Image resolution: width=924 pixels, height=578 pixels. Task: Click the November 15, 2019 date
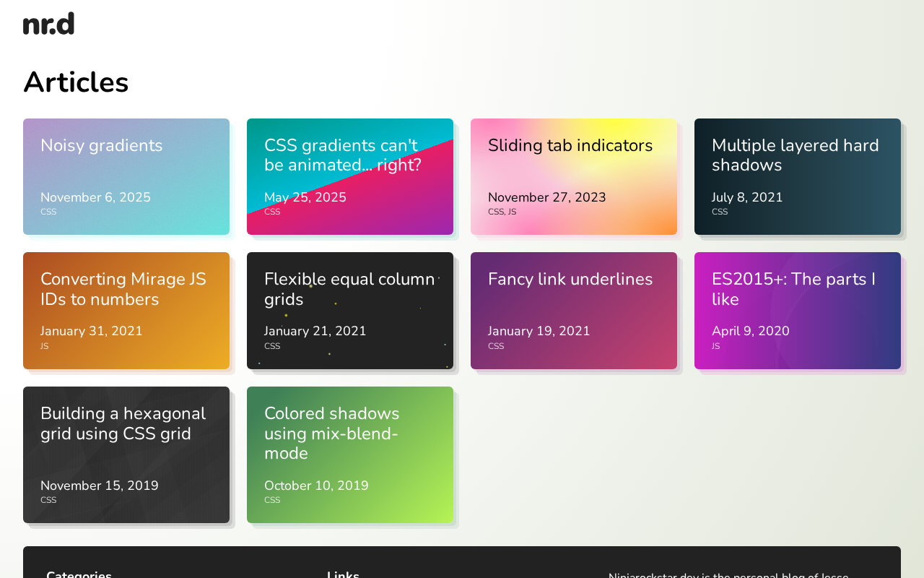tap(100, 486)
